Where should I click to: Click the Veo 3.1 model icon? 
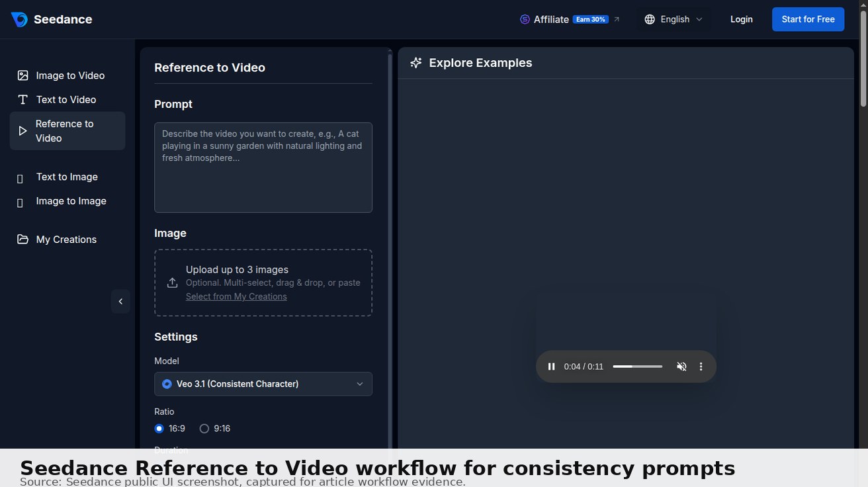click(167, 384)
